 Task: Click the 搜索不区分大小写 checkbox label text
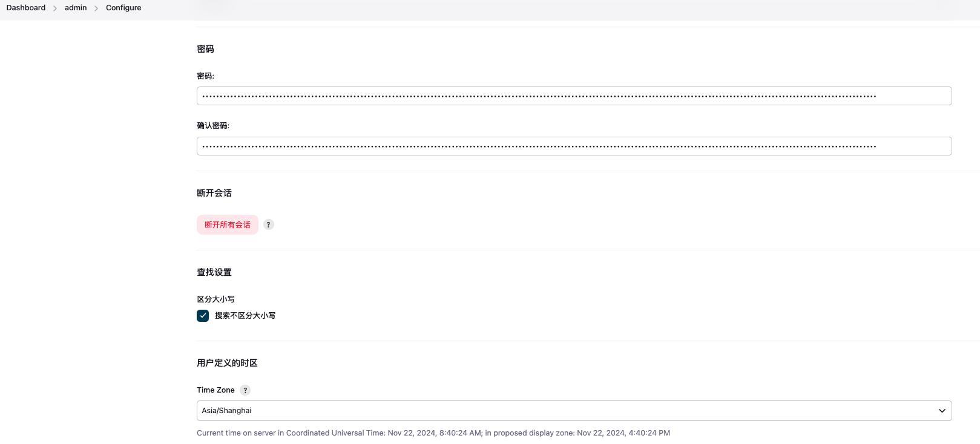[x=245, y=316]
